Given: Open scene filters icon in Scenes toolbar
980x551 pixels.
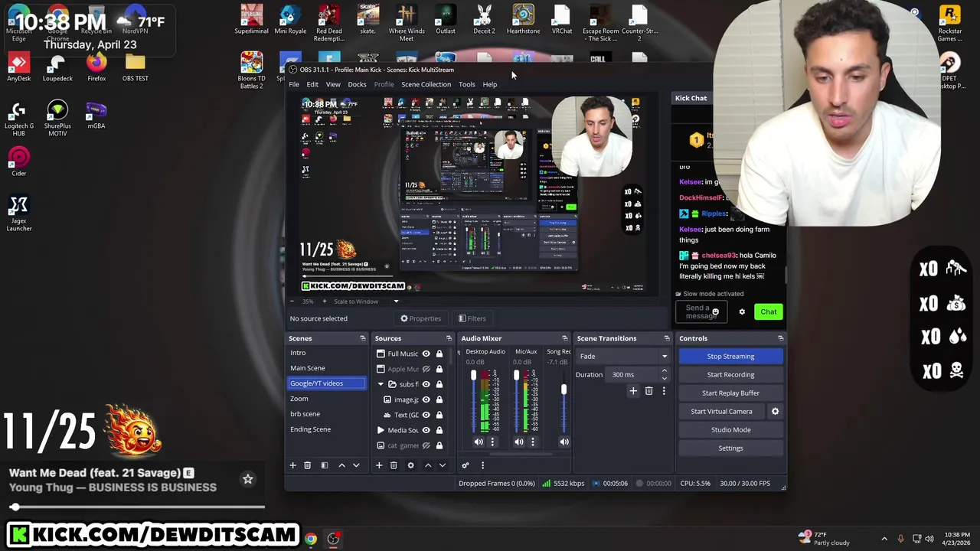Looking at the screenshot, I should click(x=324, y=465).
